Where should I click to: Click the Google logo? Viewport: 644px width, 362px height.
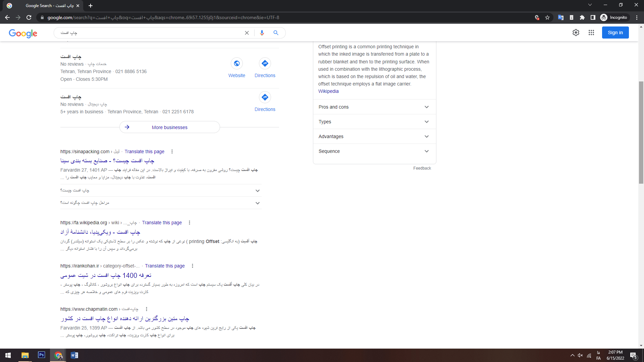point(23,33)
